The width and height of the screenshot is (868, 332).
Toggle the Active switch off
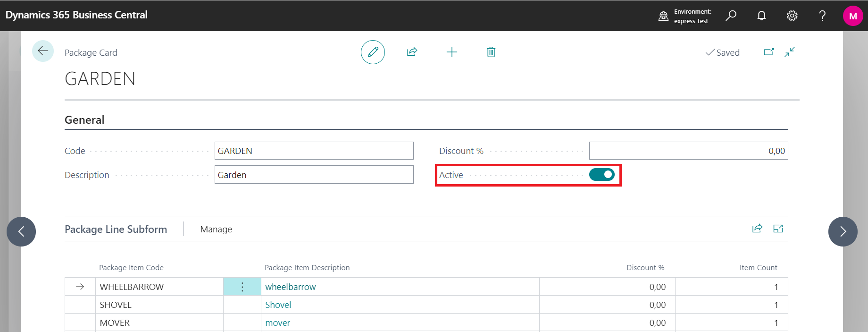pyautogui.click(x=601, y=175)
